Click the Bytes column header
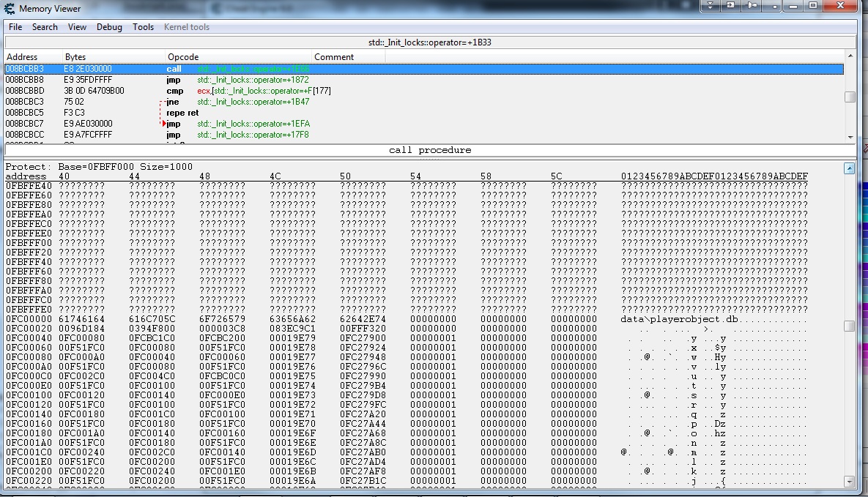The width and height of the screenshot is (868, 497). [x=75, y=57]
